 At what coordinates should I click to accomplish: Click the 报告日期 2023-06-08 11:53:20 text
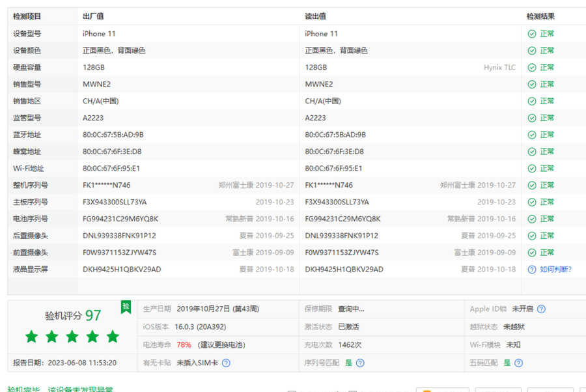pyautogui.click(x=64, y=363)
